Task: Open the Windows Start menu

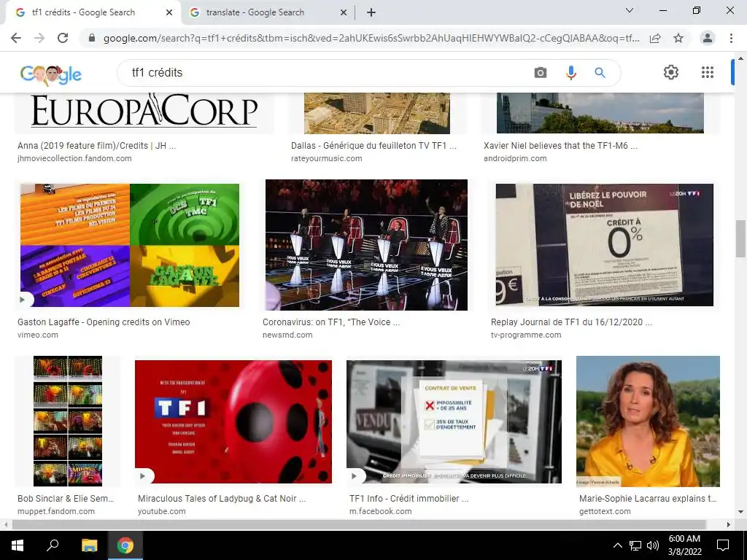Action: coord(18,545)
